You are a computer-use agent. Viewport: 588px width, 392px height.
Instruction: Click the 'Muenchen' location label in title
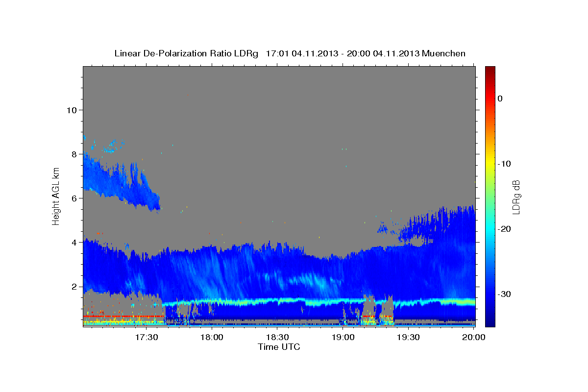(444, 53)
